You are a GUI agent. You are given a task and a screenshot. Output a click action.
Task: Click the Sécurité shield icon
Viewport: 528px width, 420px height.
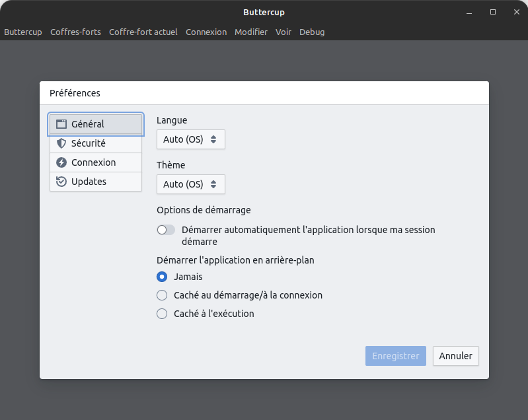pyautogui.click(x=61, y=143)
